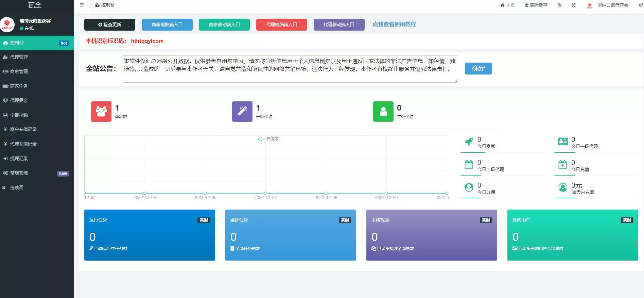Image resolution: width=644 pixels, height=298 pixels.
Task: Open the 控制台 tab at top
Action: pyautogui.click(x=105, y=5)
